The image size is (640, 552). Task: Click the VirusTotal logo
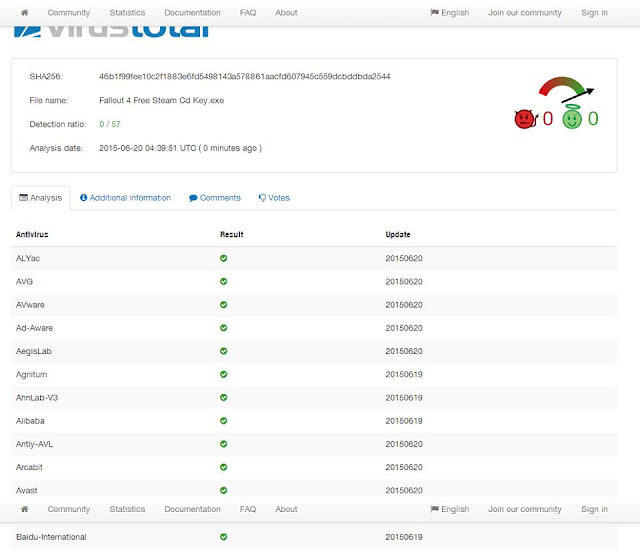tap(111, 31)
